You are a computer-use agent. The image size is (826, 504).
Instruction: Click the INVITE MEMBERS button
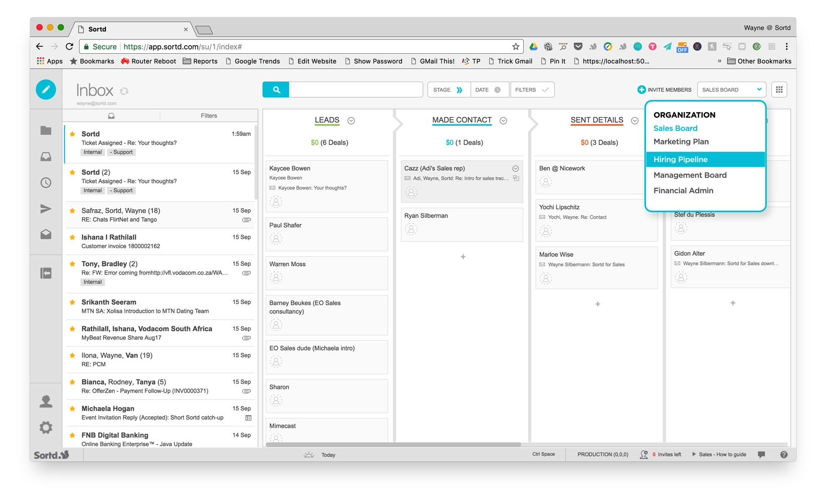(x=664, y=90)
